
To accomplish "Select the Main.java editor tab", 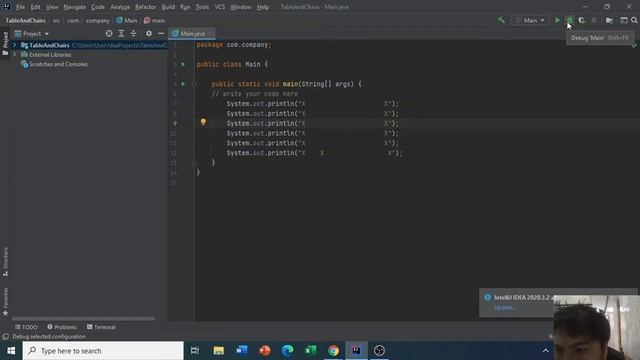I will 192,33.
